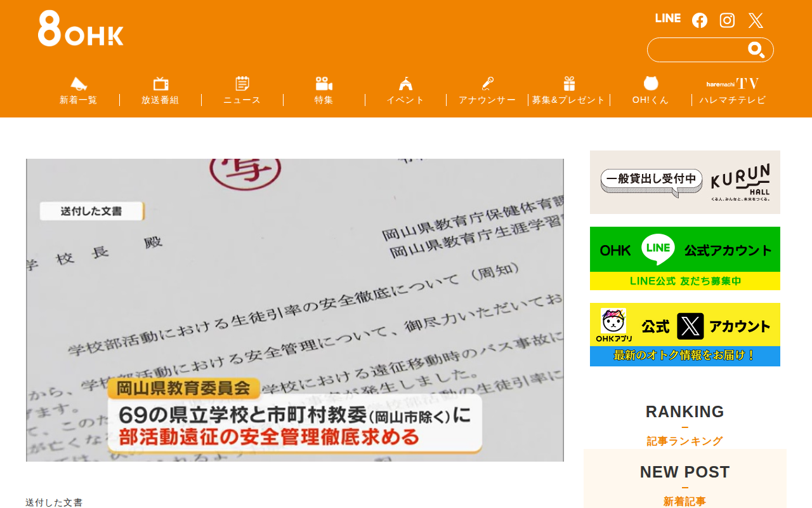
Task: Open the 放送番組 menu item
Action: click(160, 100)
